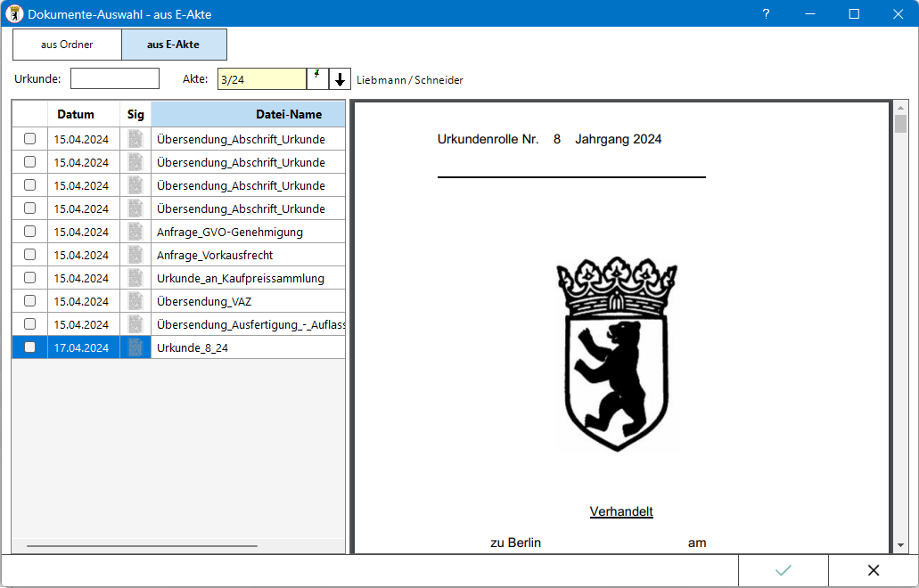Select the Urkunde_an_Kaufpreissammlung file name

click(241, 278)
